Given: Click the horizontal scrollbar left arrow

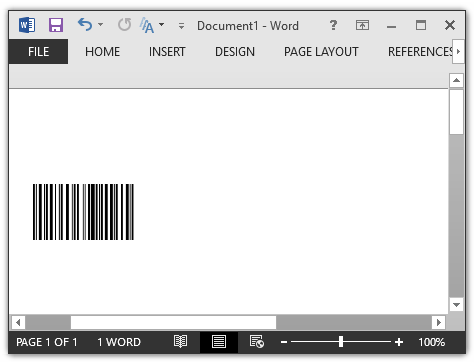Looking at the screenshot, I should [x=18, y=322].
